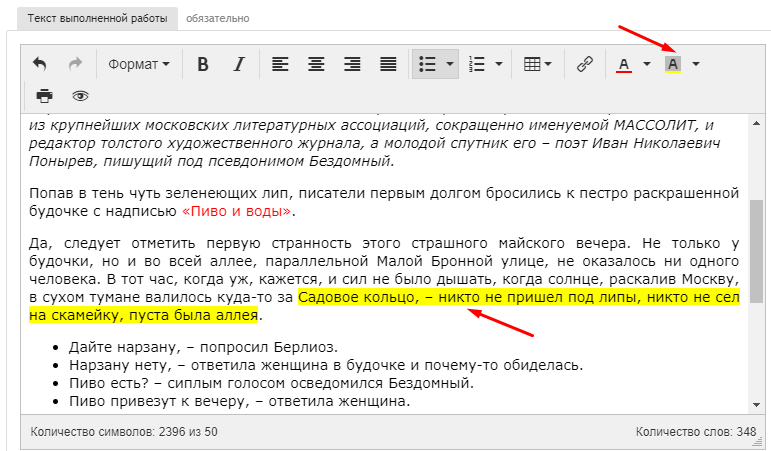Click the Количество слов counter
This screenshot has width=771, height=451.
(696, 432)
